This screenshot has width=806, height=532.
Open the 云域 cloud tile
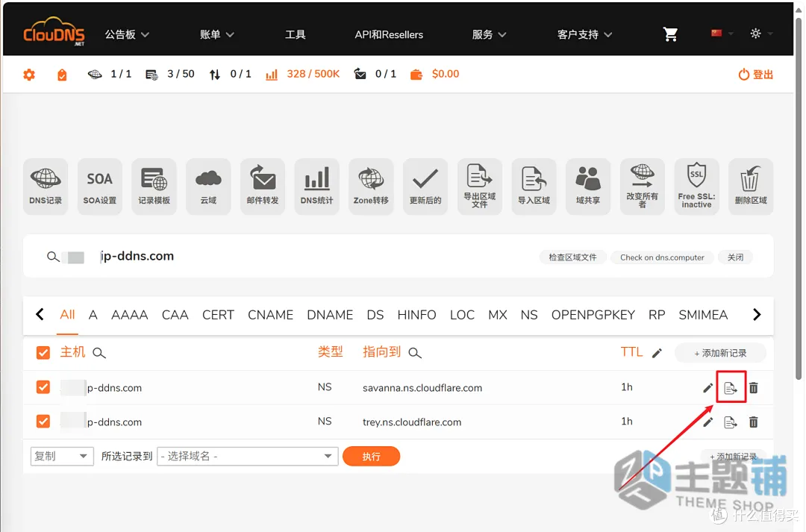(x=208, y=186)
